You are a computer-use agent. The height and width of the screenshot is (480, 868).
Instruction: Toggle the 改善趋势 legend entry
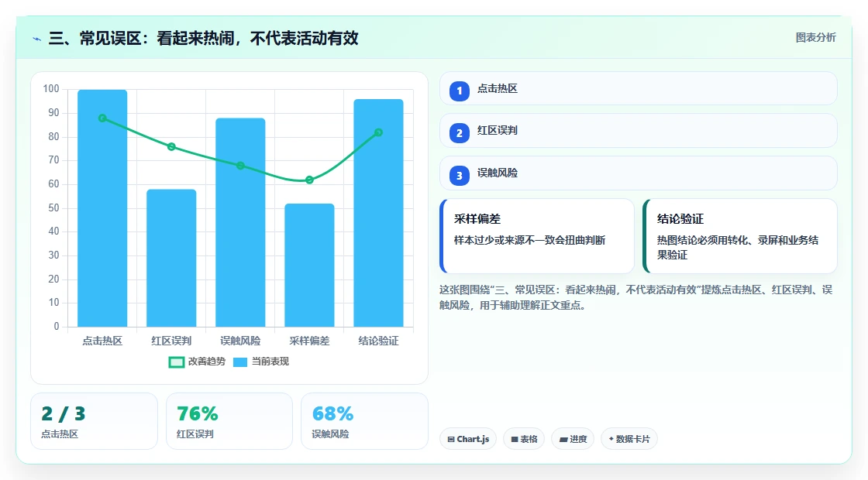pyautogui.click(x=197, y=362)
